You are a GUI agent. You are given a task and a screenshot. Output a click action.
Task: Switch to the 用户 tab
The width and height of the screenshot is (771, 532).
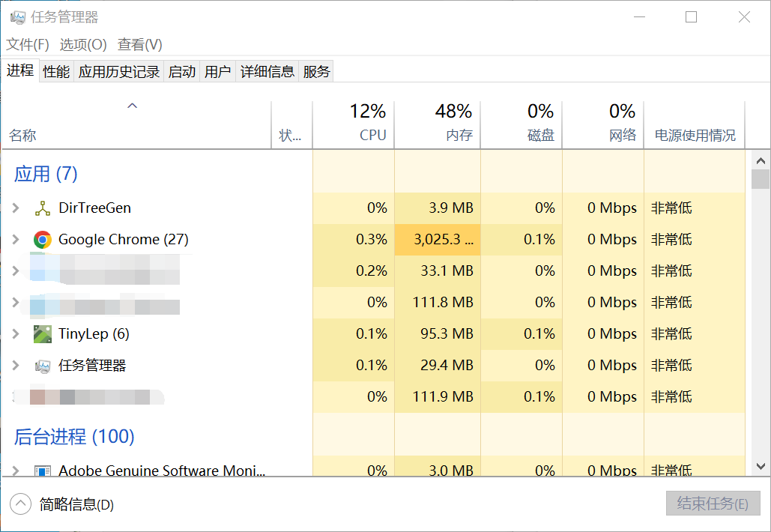click(x=217, y=72)
